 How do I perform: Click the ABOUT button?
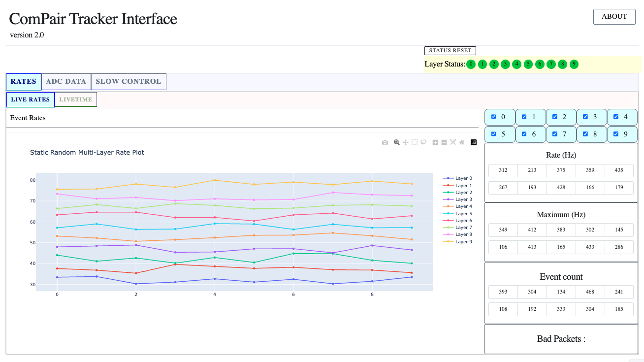click(x=614, y=16)
